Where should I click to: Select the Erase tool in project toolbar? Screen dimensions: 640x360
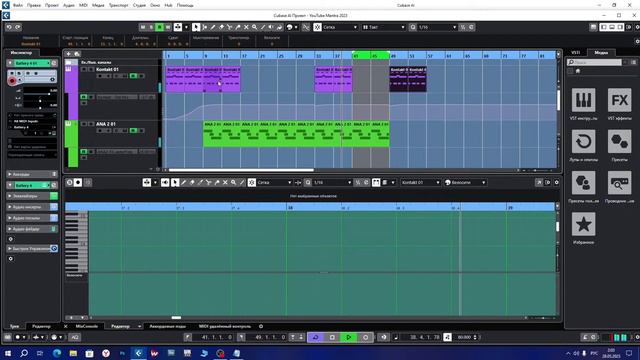pos(221,27)
